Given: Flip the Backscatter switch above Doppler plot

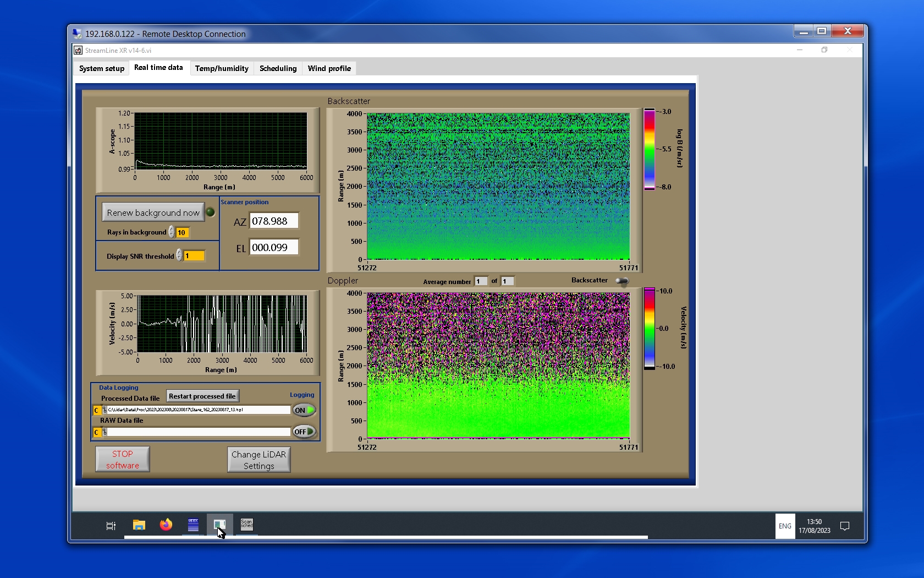Looking at the screenshot, I should point(621,281).
